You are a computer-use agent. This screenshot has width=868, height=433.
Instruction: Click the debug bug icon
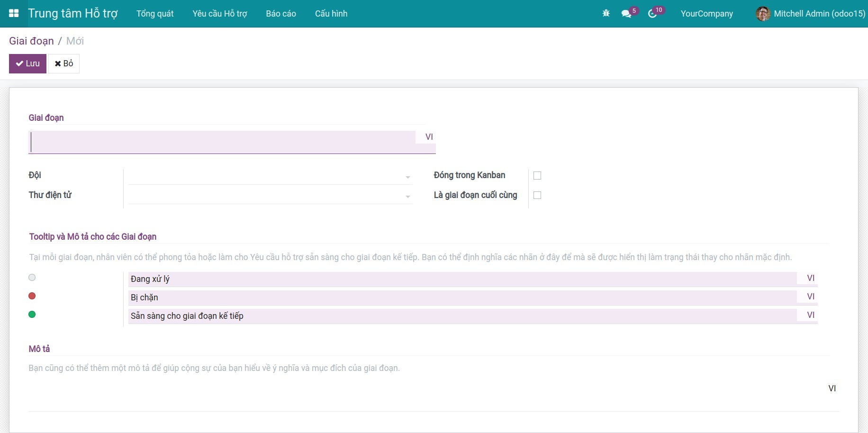[x=606, y=14]
